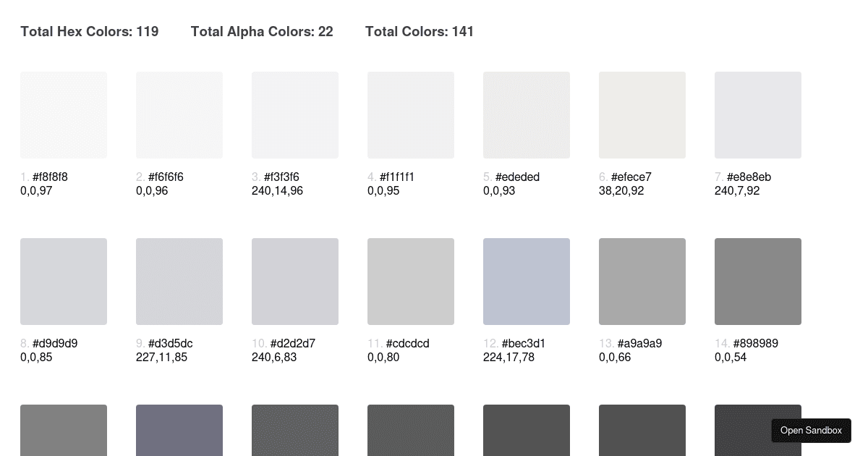The height and width of the screenshot is (456, 868).
Task: Click the #cdcdcd gray swatch
Action: (411, 282)
